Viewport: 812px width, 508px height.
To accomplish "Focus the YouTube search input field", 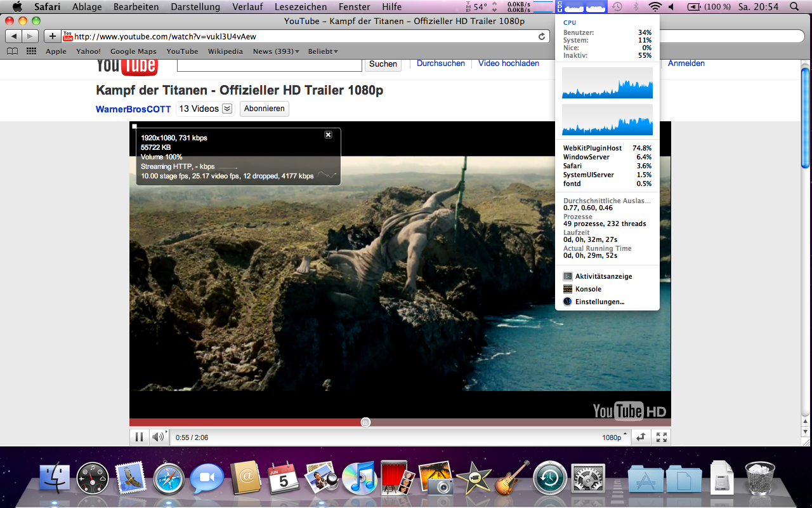I will 269,63.
